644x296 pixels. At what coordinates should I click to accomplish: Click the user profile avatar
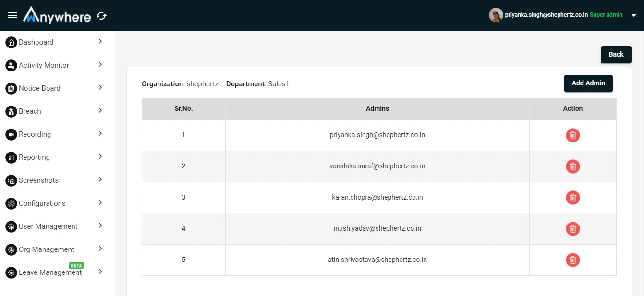coord(496,15)
